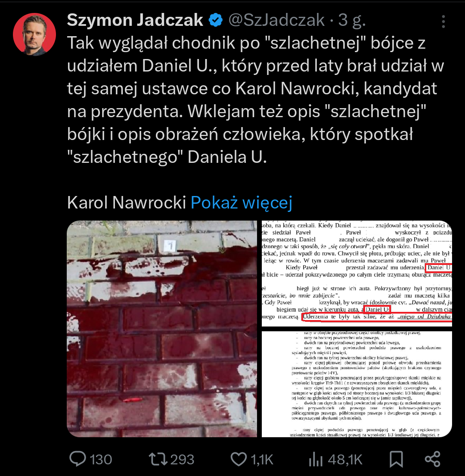
Task: Open Szymon Jadczak profile picture
Action: (x=34, y=34)
